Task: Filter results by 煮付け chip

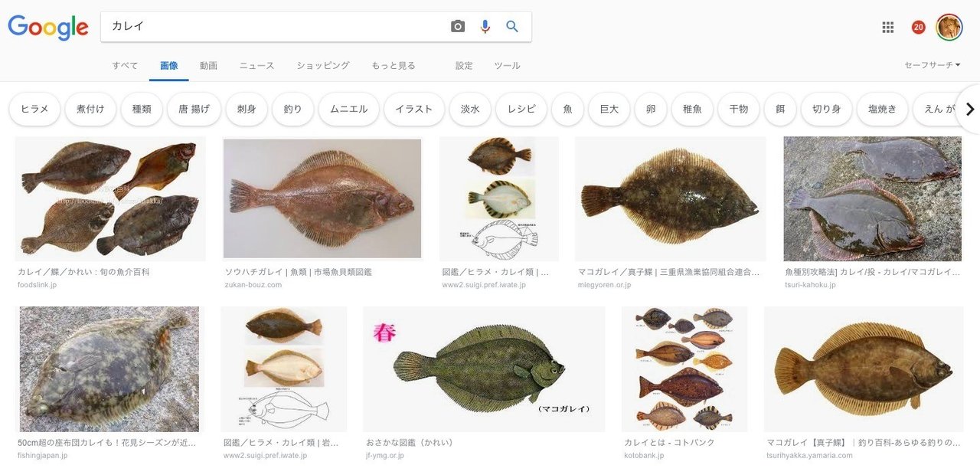Action: 90,110
